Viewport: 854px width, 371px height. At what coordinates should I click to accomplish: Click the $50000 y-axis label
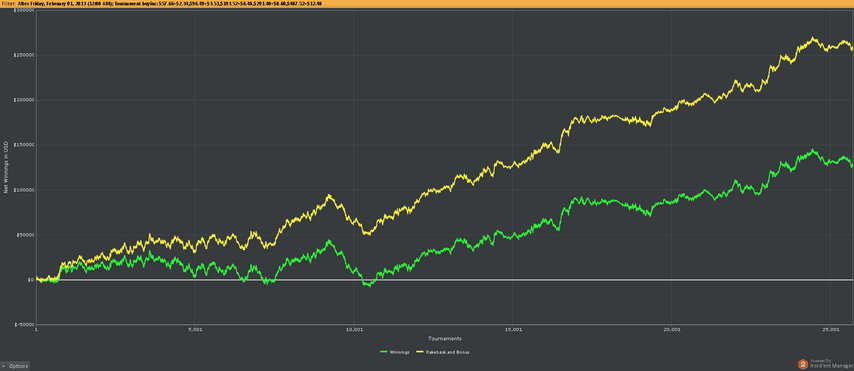click(x=25, y=235)
